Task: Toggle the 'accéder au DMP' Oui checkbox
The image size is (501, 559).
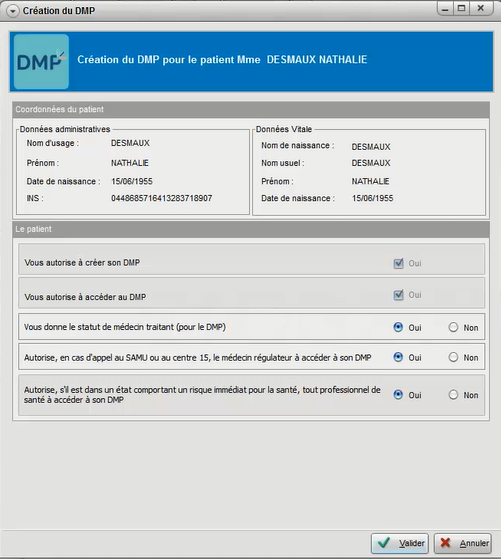Action: 398,295
